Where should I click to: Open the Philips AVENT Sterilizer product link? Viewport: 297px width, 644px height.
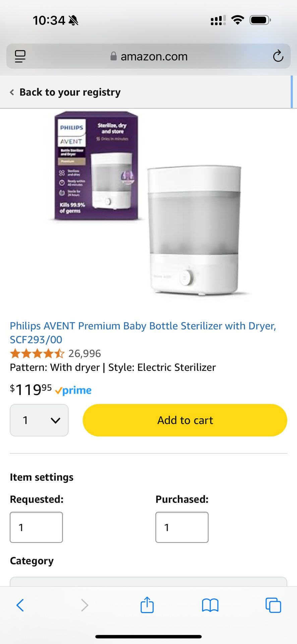tap(143, 332)
